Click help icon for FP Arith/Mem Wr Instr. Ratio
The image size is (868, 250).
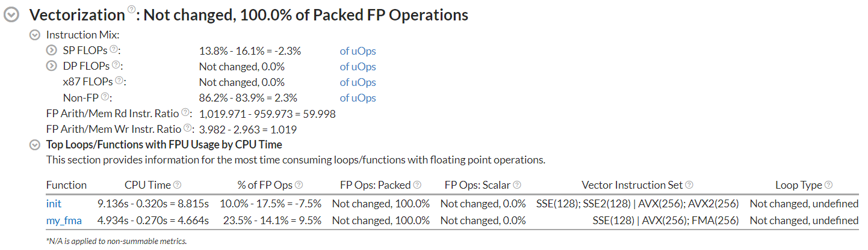click(188, 128)
